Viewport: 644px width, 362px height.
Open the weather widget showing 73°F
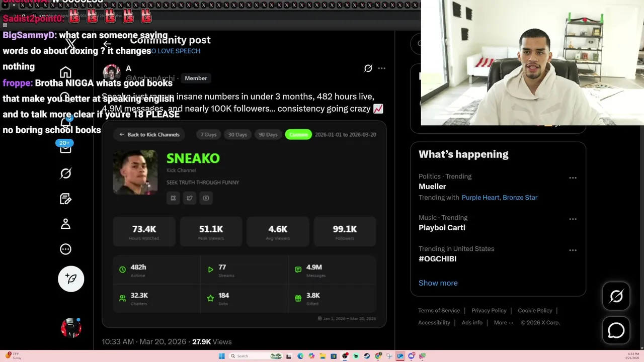(x=14, y=356)
